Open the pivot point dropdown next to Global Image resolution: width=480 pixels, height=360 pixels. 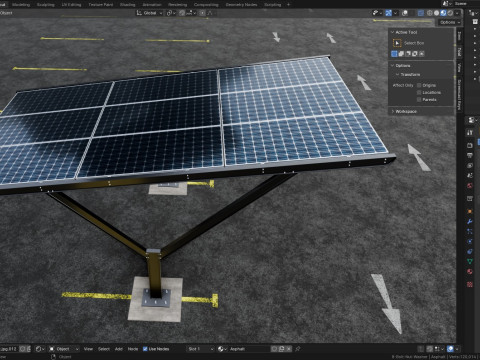click(x=171, y=13)
